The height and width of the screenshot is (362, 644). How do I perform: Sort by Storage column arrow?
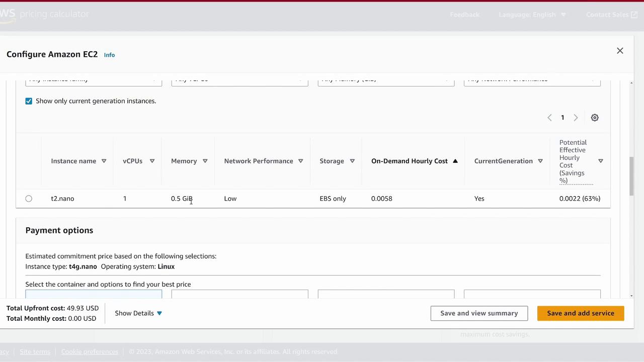[x=352, y=161]
